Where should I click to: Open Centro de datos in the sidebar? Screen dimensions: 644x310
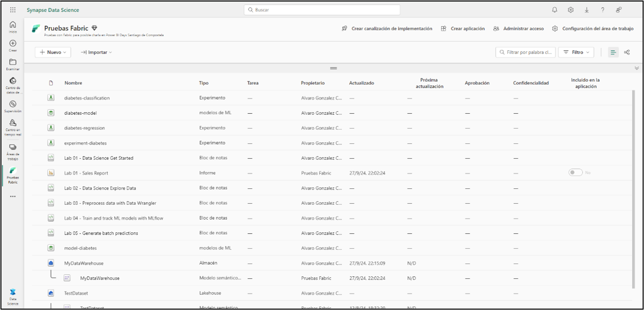pyautogui.click(x=13, y=86)
